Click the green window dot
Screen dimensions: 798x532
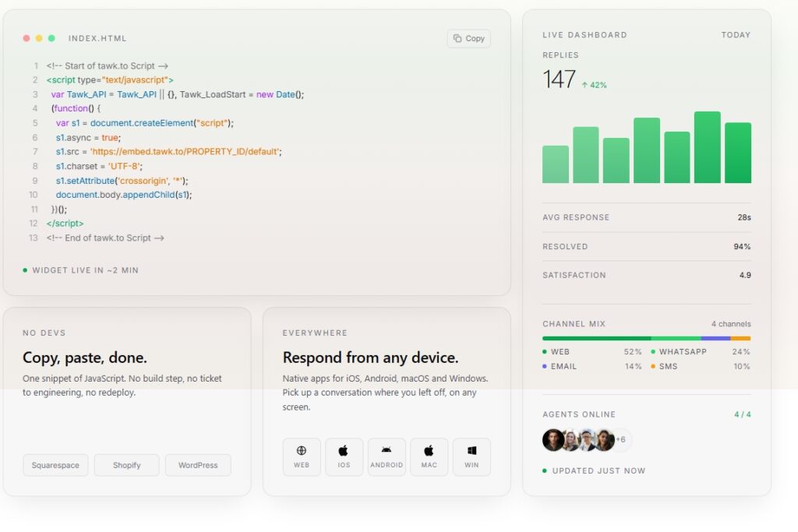click(51, 38)
